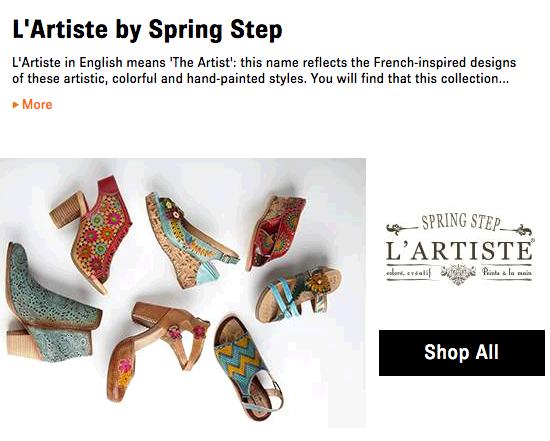The width and height of the screenshot is (550, 441).
Task: Select the red floral wedge slide
Action: (275, 232)
